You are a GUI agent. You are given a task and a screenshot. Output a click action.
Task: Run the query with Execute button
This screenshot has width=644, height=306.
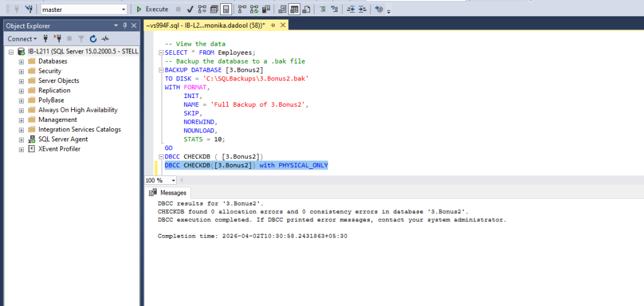[x=152, y=9]
